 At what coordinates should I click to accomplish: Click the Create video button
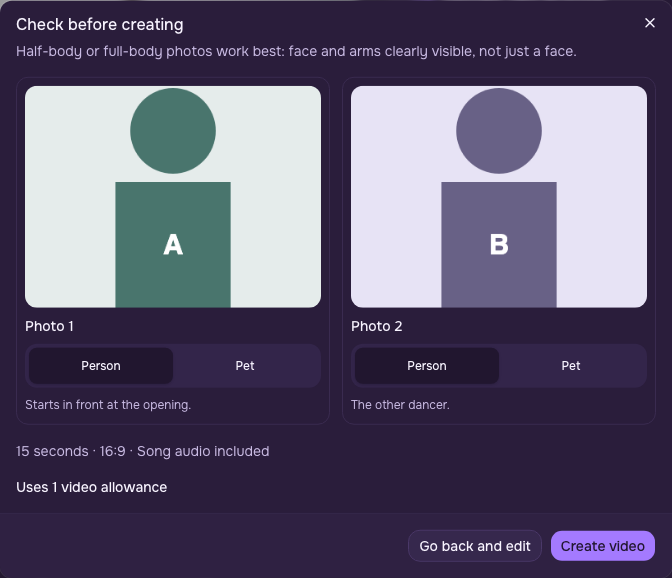[x=603, y=546]
